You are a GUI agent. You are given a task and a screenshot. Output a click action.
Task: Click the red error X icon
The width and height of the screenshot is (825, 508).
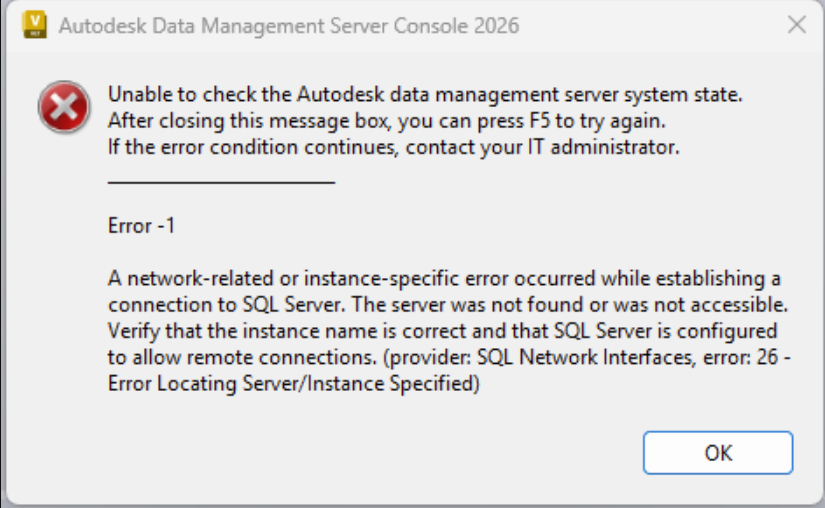(65, 106)
